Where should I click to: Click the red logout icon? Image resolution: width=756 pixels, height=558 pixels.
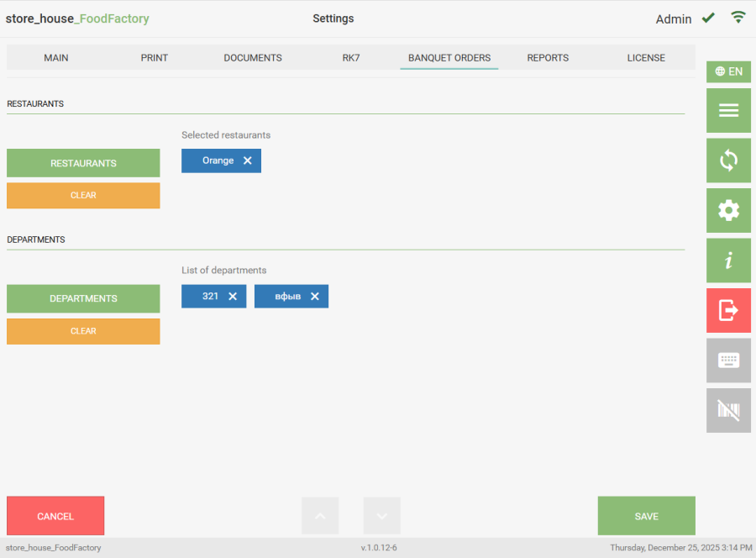[x=728, y=310]
